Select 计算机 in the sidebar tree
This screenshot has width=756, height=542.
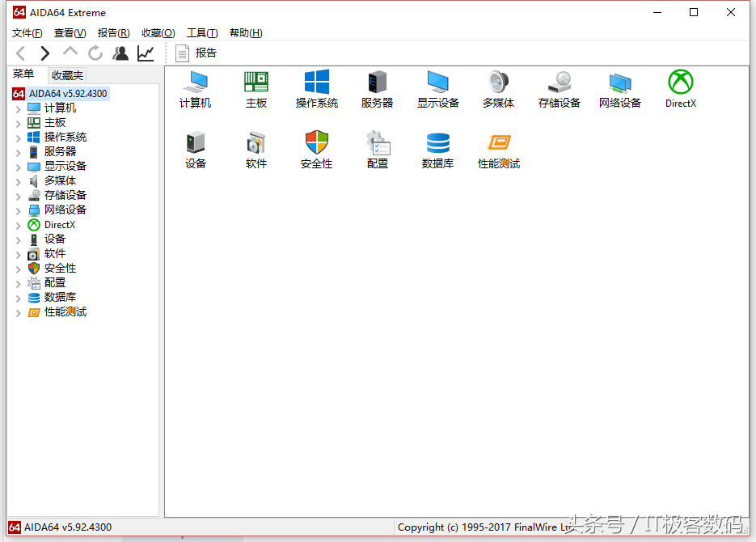coord(52,108)
